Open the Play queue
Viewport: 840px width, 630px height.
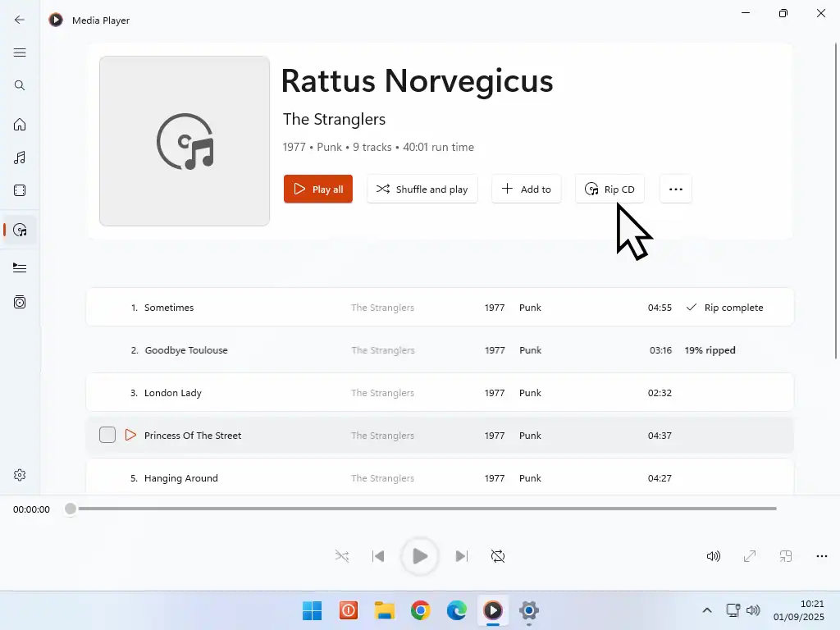(x=20, y=267)
